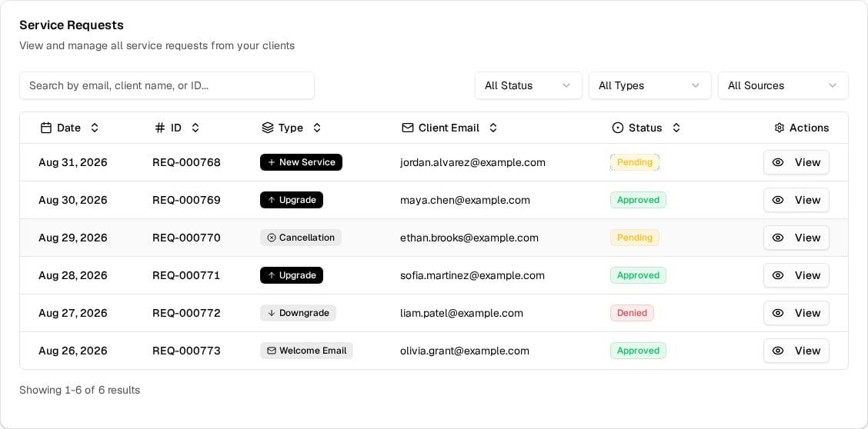The height and width of the screenshot is (429, 868).
Task: Click the up-arrow icon in REQ-000771 Upgrade badge
Action: (x=271, y=275)
